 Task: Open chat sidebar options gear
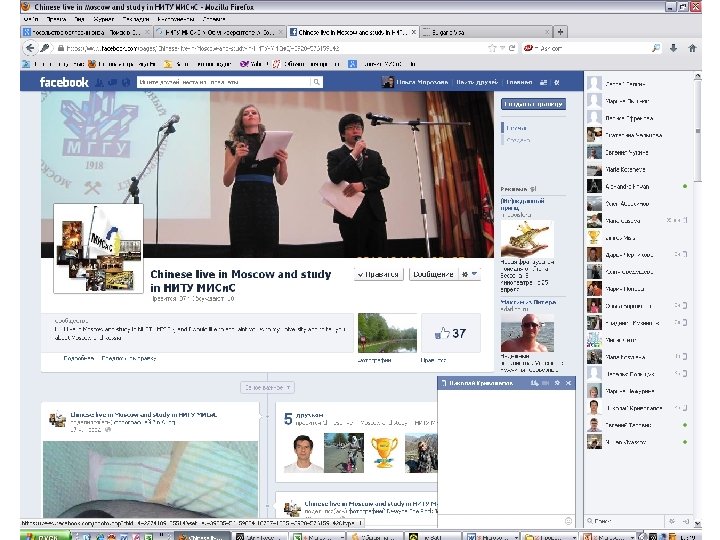pyautogui.click(x=671, y=521)
